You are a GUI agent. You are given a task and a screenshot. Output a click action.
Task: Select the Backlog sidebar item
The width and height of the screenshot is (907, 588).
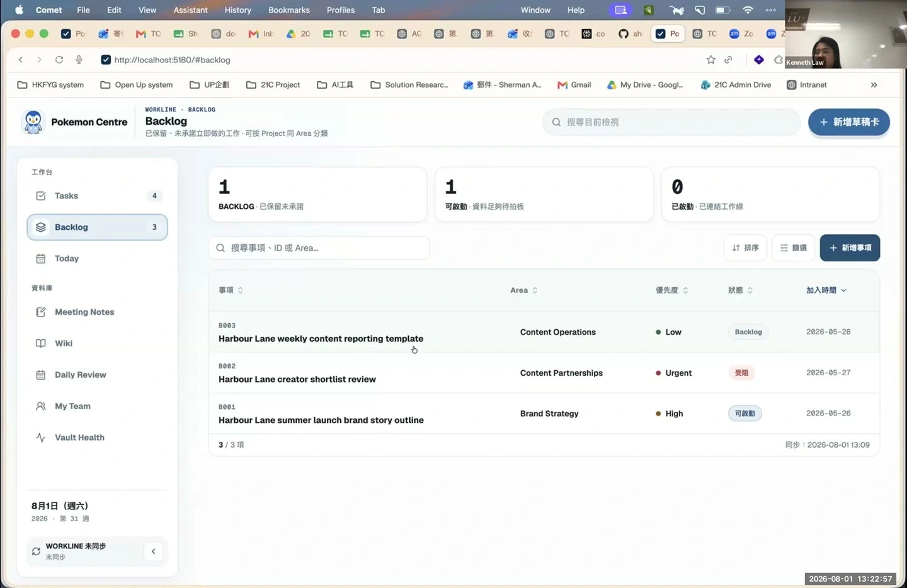(x=97, y=227)
